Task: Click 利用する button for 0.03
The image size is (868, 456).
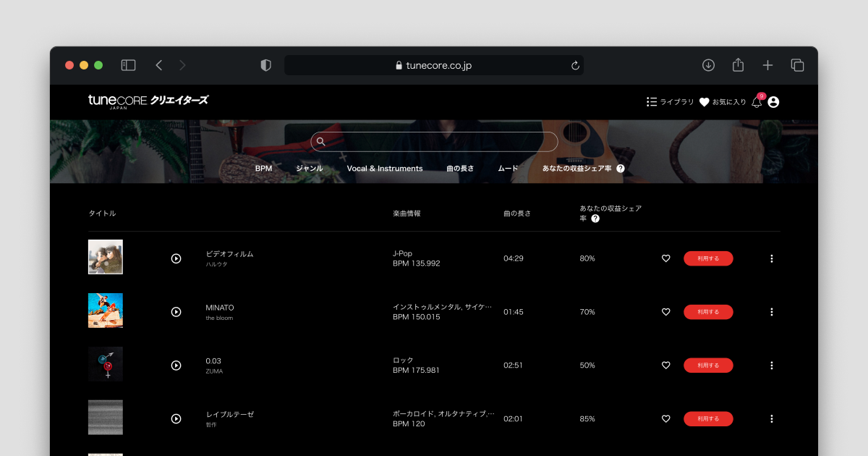Action: 708,366
